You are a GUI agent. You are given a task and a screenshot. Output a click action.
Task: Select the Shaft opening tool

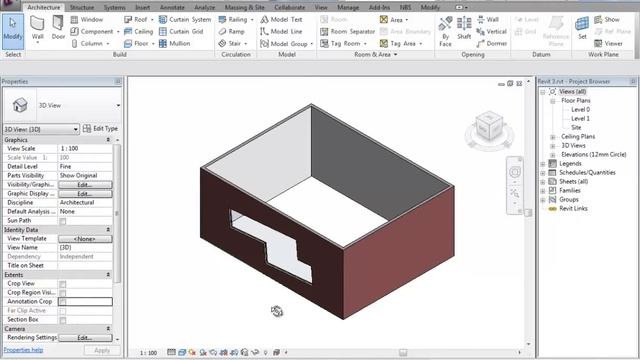coord(464,29)
